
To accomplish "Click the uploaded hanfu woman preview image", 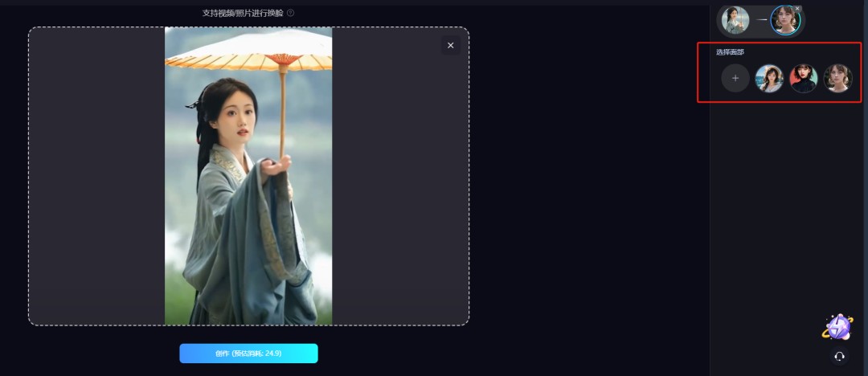I will point(248,176).
